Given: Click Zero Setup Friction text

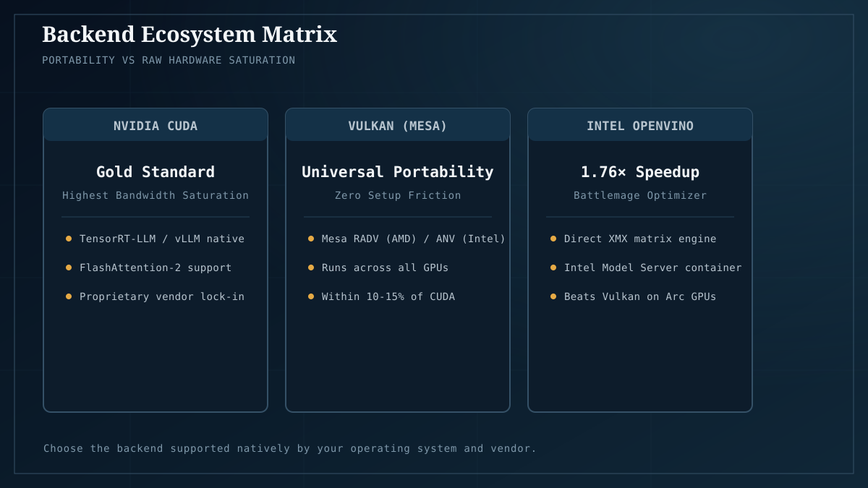Looking at the screenshot, I should point(398,195).
